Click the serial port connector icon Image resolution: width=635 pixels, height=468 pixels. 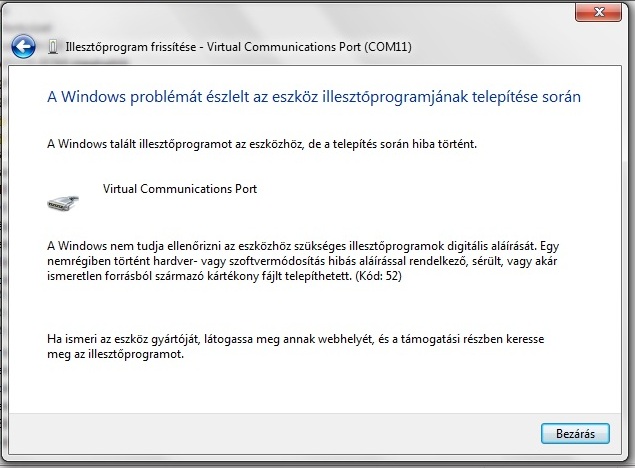(x=63, y=203)
